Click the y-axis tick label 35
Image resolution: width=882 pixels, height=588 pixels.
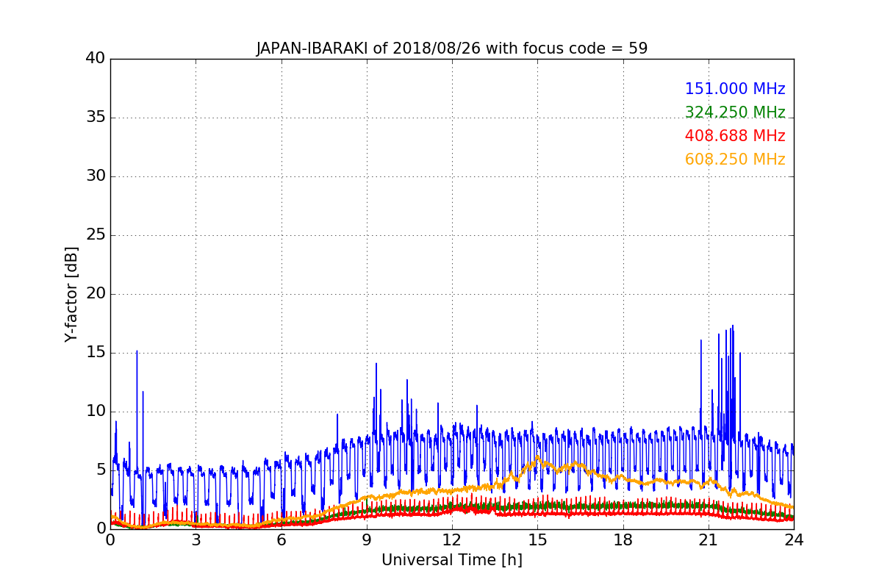[95, 118]
